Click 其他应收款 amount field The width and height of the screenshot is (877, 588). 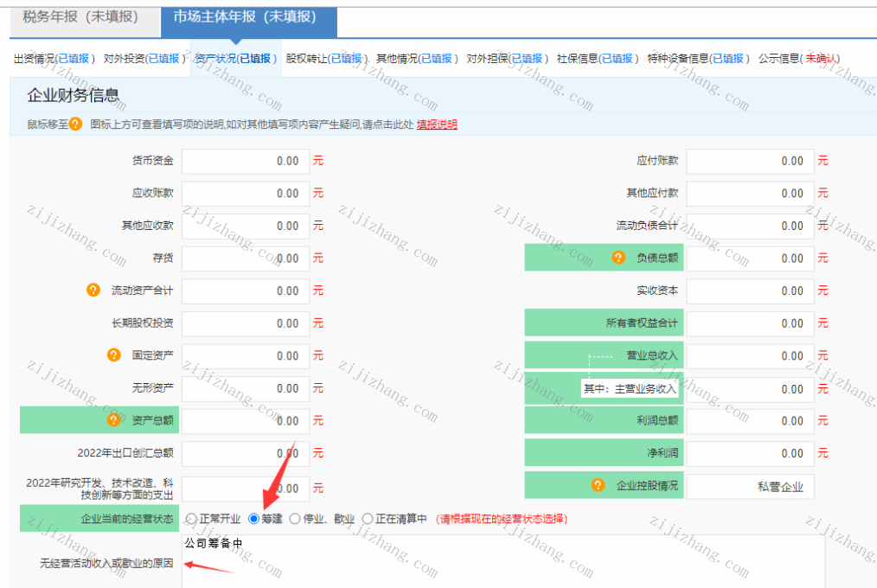[246, 226]
